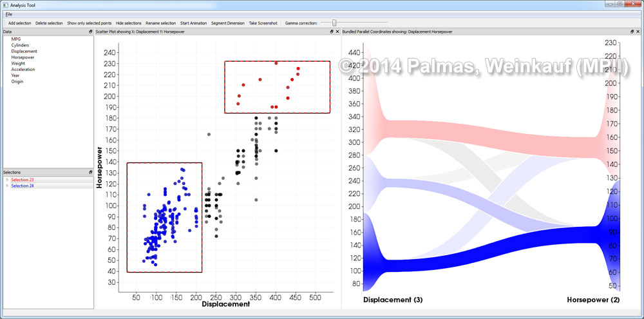The width and height of the screenshot is (644, 319).
Task: Expand the Selection 23 tree node
Action: point(7,180)
